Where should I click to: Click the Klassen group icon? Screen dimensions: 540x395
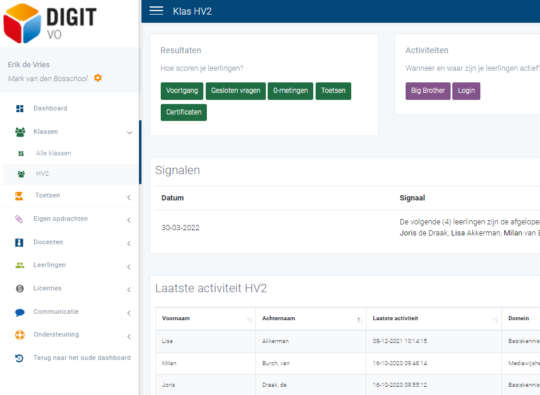click(20, 132)
